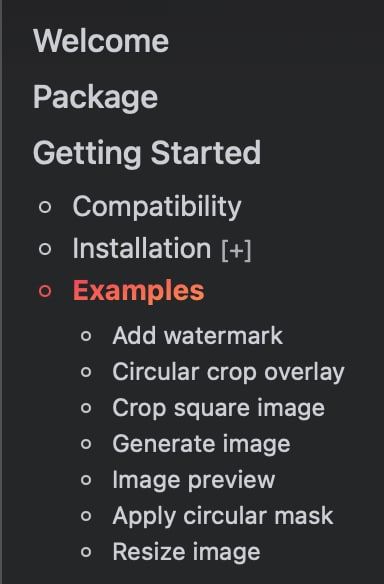The image size is (384, 584).
Task: Open the Generate image example
Action: (x=201, y=444)
